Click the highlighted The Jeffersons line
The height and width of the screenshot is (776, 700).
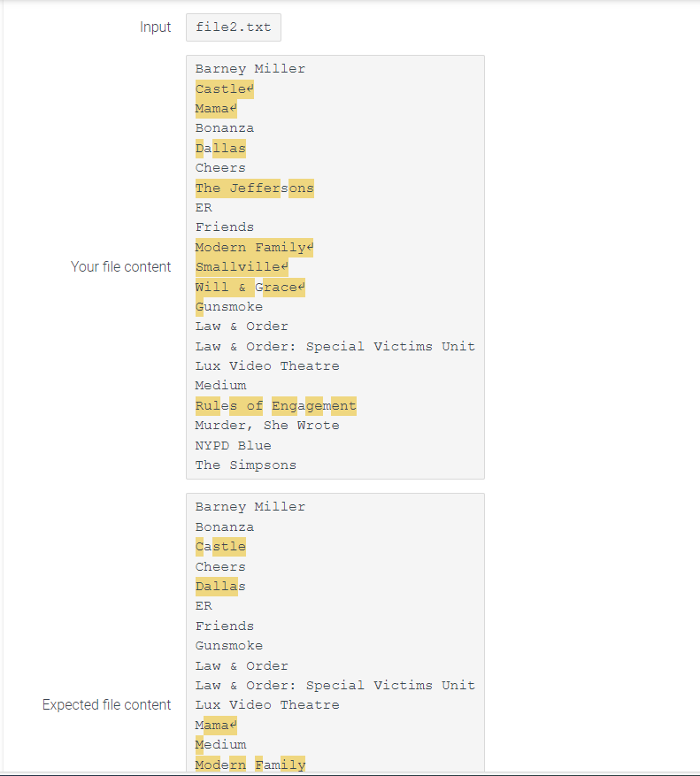(254, 188)
